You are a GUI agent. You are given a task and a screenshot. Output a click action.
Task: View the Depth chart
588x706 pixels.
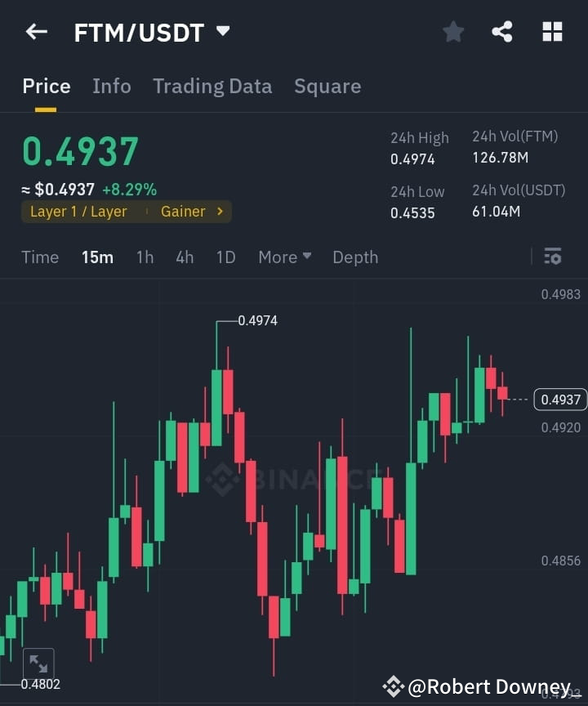pos(354,257)
